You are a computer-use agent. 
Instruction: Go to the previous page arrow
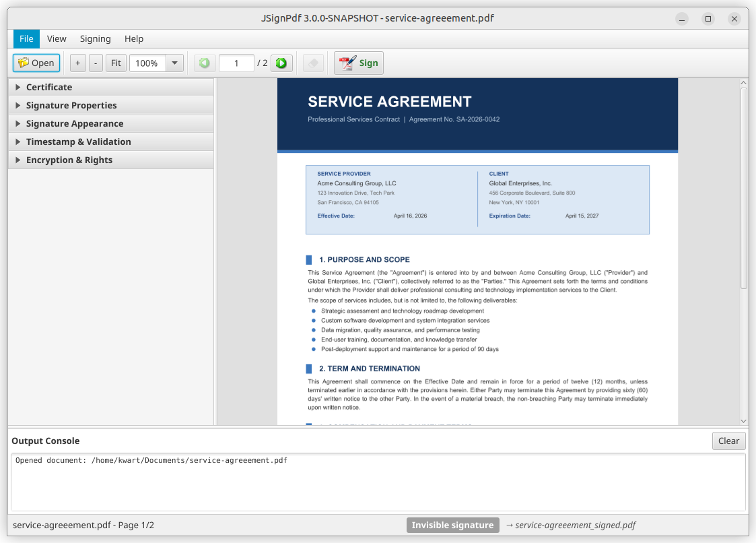[204, 63]
